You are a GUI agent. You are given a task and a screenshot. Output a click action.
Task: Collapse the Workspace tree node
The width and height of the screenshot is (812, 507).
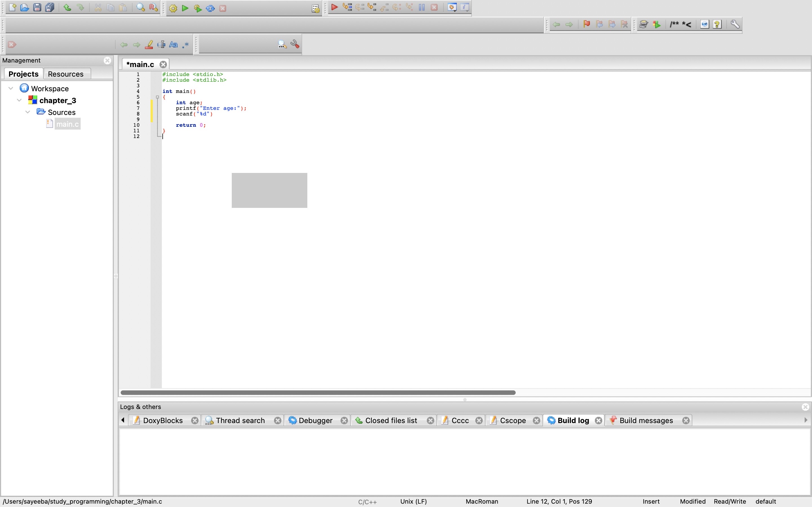tap(11, 88)
